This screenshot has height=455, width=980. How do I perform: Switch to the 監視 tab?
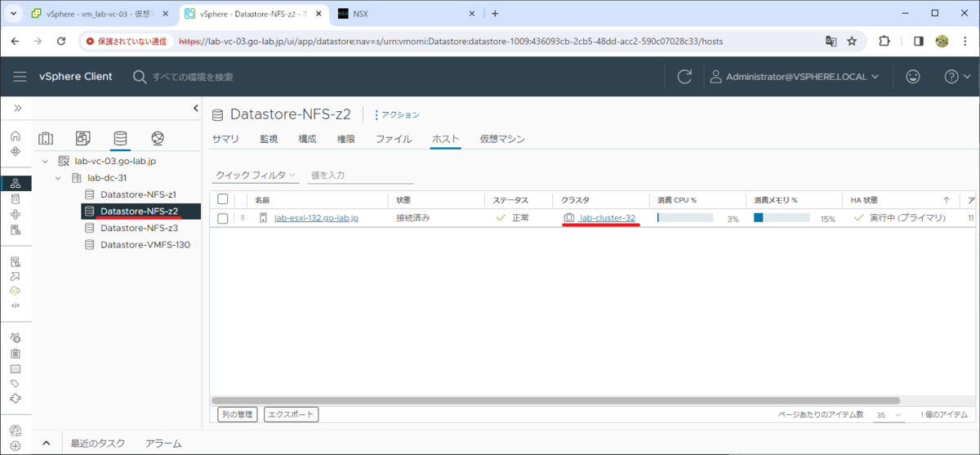[269, 139]
